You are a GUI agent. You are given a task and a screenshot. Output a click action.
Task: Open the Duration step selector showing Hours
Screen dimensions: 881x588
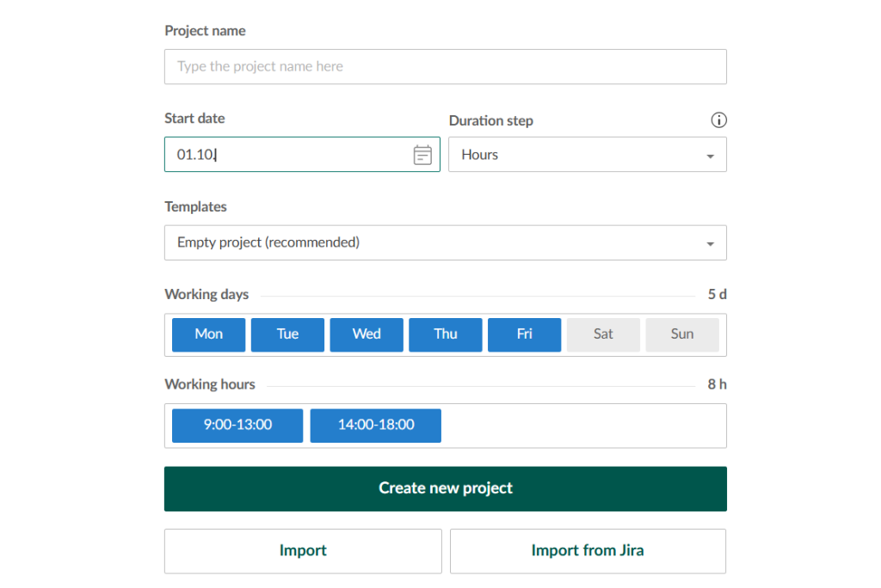click(588, 155)
